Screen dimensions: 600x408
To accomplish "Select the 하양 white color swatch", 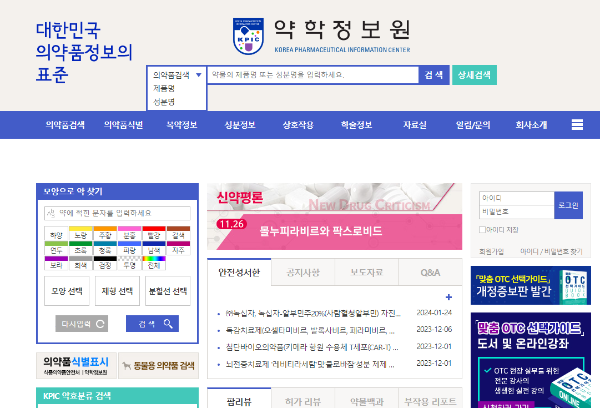I will click(56, 233).
